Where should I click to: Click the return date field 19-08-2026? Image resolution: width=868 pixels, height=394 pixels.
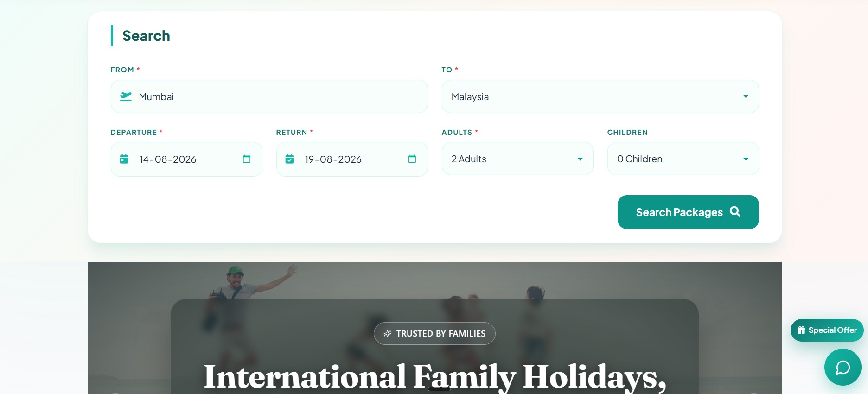tap(352, 159)
